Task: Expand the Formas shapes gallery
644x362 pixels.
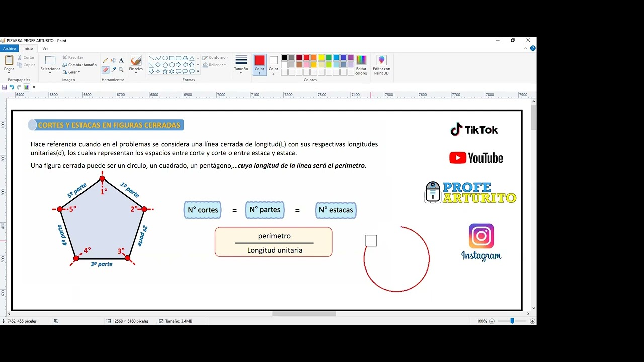Action: coord(198,72)
